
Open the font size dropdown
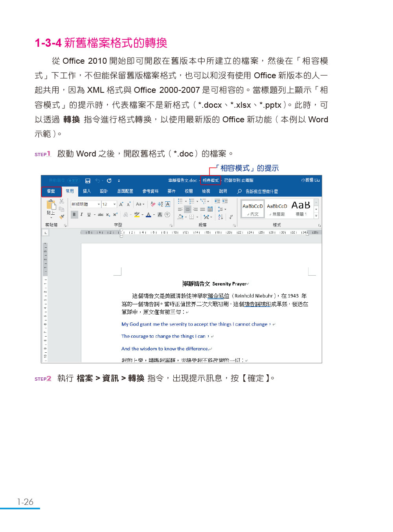[x=114, y=204]
